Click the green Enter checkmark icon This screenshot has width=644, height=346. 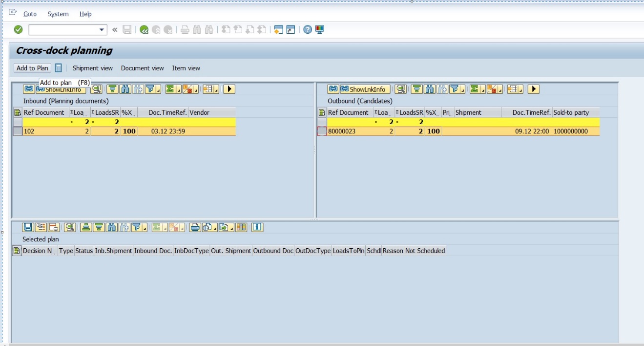18,30
